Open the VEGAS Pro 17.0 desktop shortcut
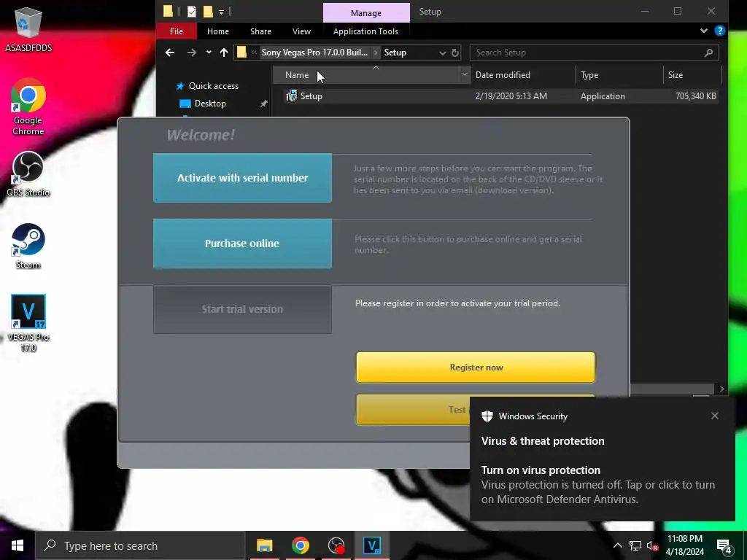The image size is (747, 560). (28, 323)
